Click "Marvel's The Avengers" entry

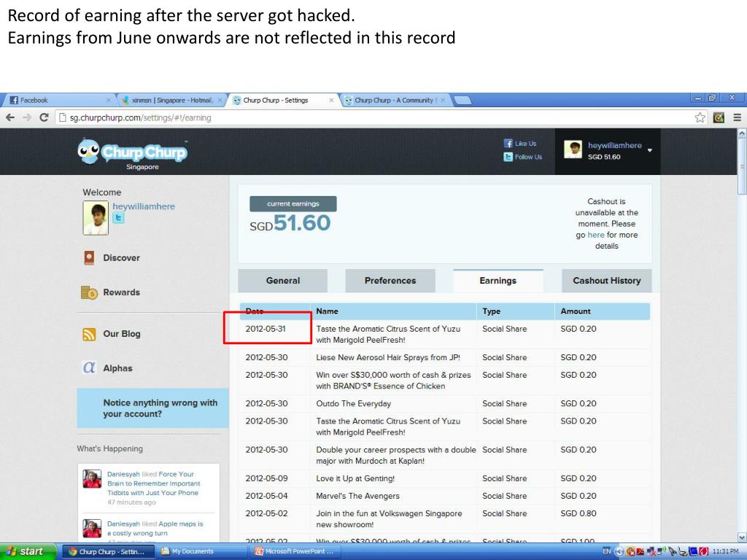[x=357, y=496]
